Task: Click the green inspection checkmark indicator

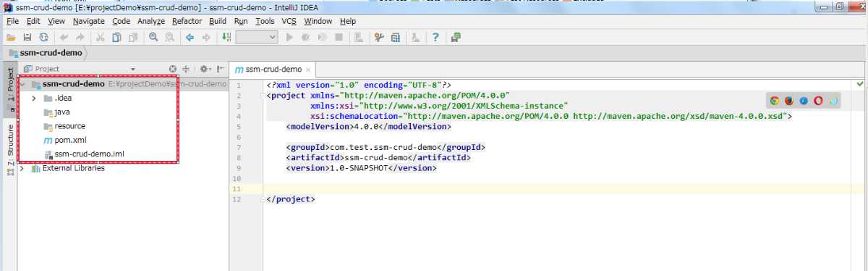Action: (x=860, y=84)
